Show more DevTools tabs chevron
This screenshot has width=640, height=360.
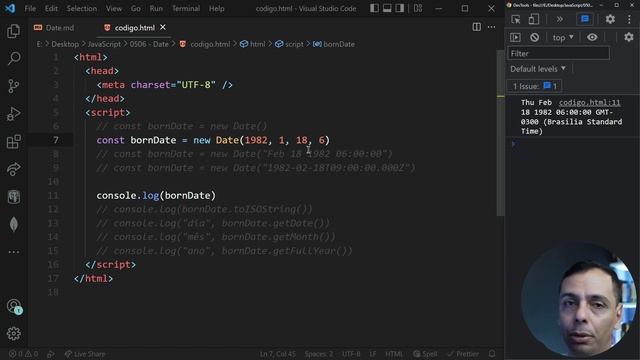(x=560, y=19)
